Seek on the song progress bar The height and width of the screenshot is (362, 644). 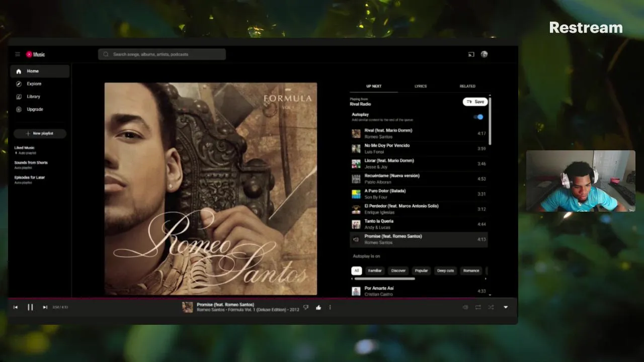click(263, 298)
